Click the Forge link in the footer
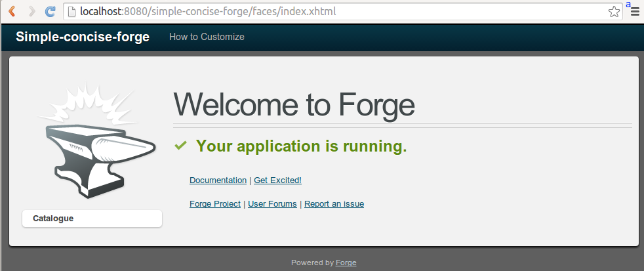The image size is (644, 271). click(346, 262)
